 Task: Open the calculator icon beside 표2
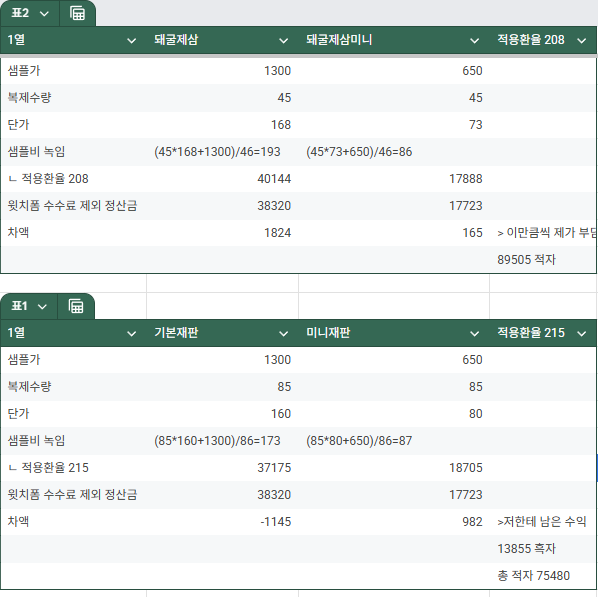pos(77,13)
